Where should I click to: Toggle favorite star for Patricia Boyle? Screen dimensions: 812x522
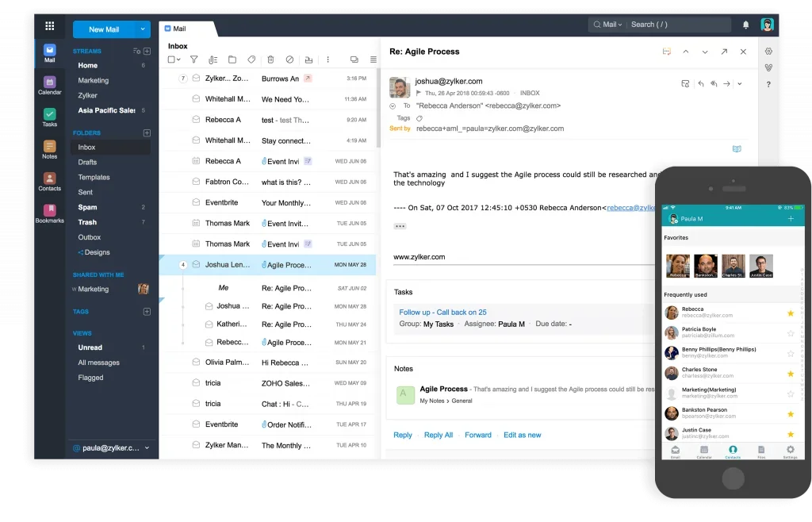click(790, 333)
